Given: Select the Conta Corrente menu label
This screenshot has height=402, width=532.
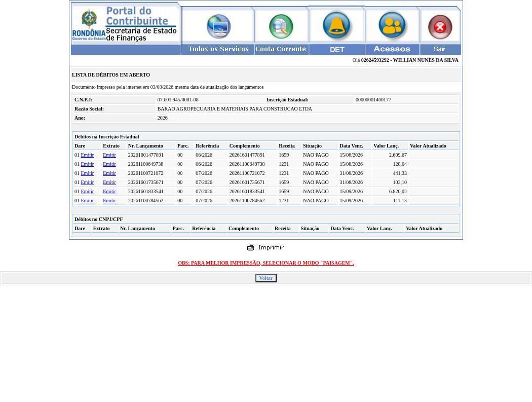Looking at the screenshot, I should tap(281, 49).
